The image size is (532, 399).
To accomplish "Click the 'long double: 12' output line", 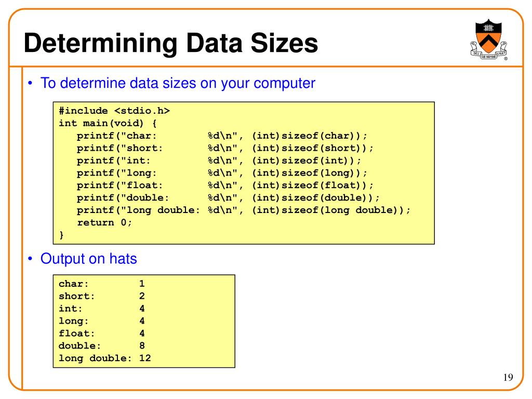I will click(105, 358).
